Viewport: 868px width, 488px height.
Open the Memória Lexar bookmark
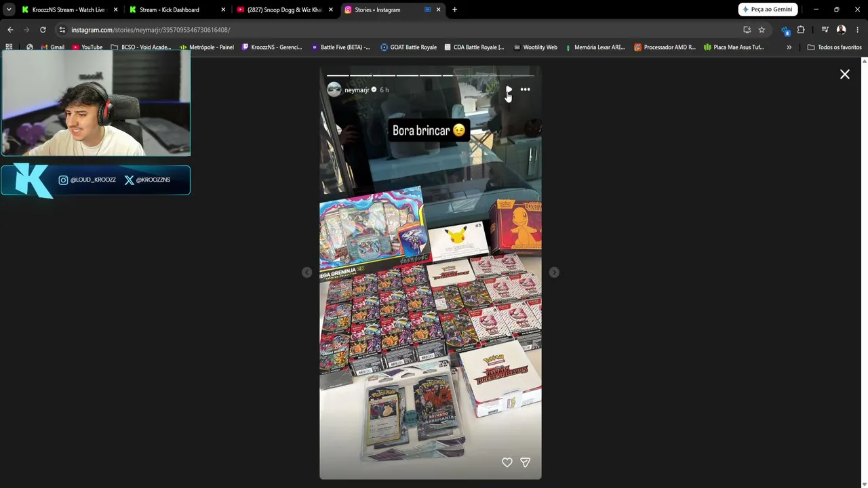pos(594,47)
